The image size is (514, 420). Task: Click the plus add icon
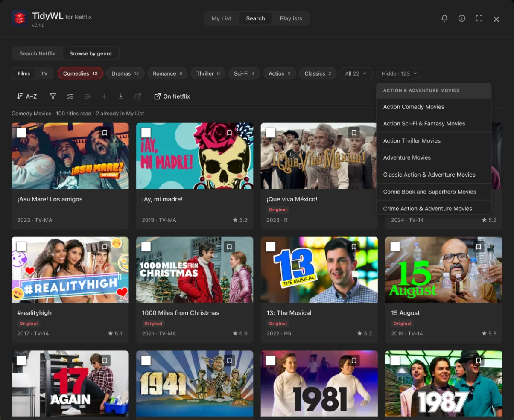pyautogui.click(x=104, y=96)
